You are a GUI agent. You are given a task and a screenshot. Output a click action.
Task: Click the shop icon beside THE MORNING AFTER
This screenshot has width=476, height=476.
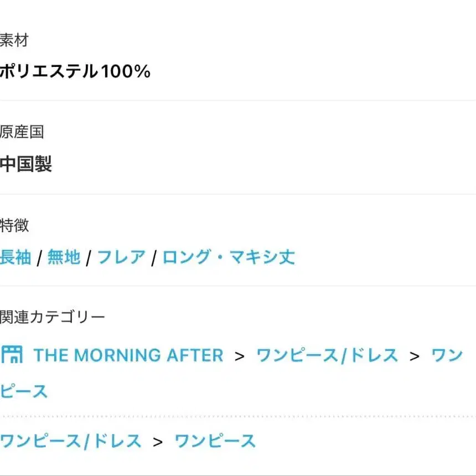12,355
